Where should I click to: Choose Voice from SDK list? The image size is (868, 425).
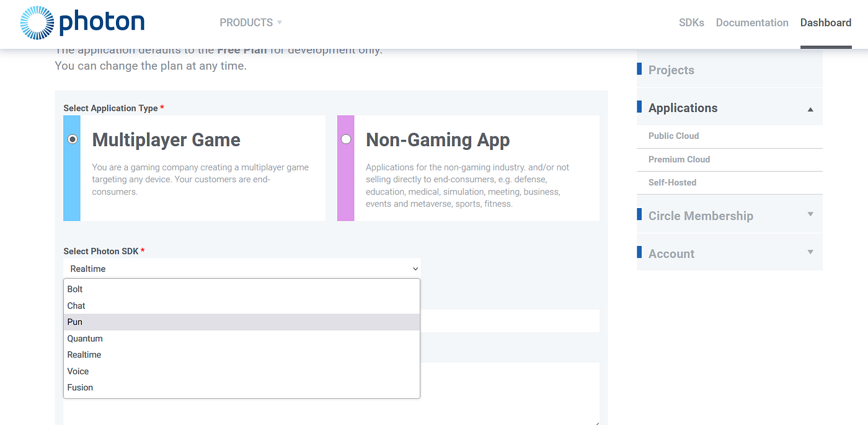click(x=242, y=371)
